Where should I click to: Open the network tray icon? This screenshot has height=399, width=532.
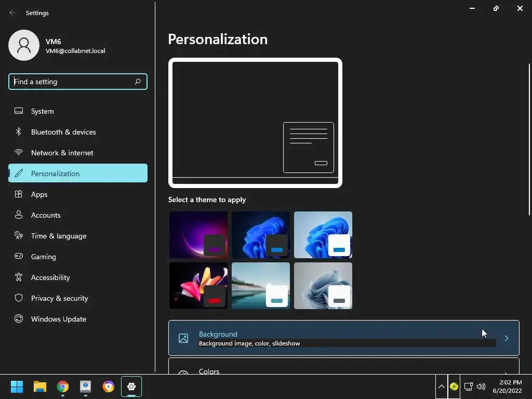coord(469,387)
